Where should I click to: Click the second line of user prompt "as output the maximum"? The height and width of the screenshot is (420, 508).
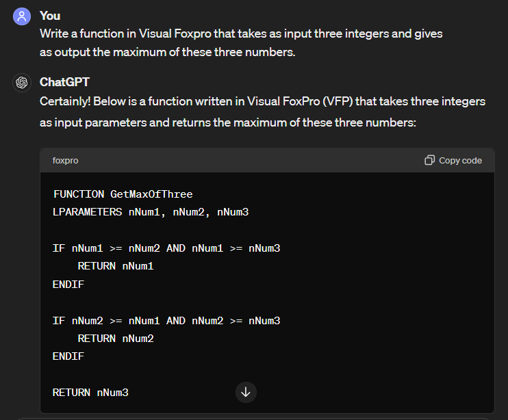(168, 52)
